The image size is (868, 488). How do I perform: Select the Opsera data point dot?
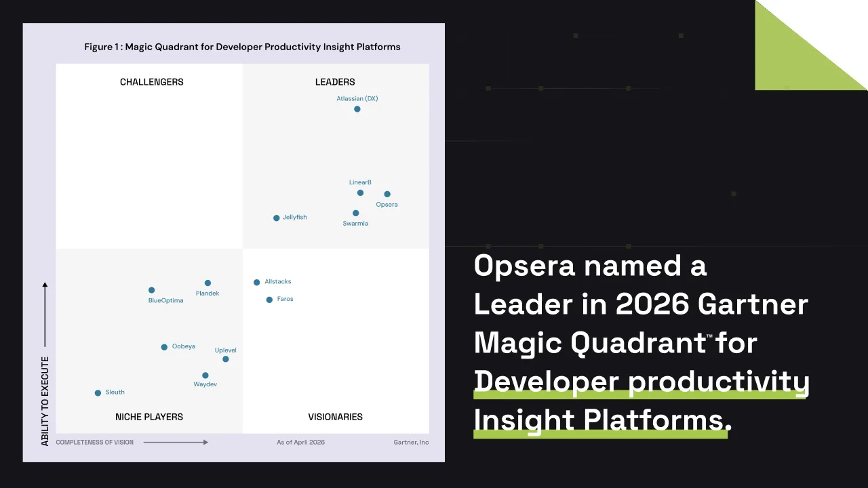click(x=387, y=195)
